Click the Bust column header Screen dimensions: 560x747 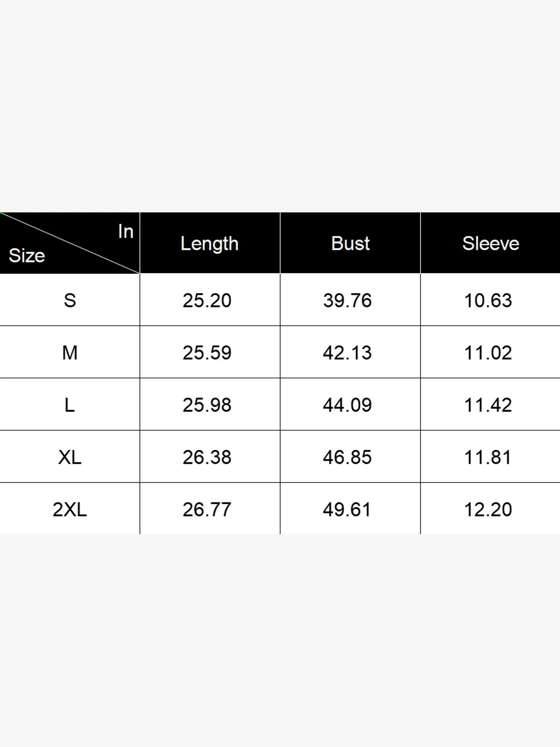tap(350, 244)
